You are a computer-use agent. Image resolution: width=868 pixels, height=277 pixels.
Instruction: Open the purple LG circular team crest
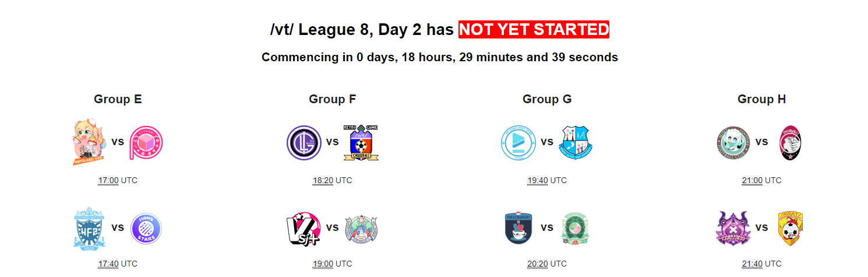click(x=304, y=143)
